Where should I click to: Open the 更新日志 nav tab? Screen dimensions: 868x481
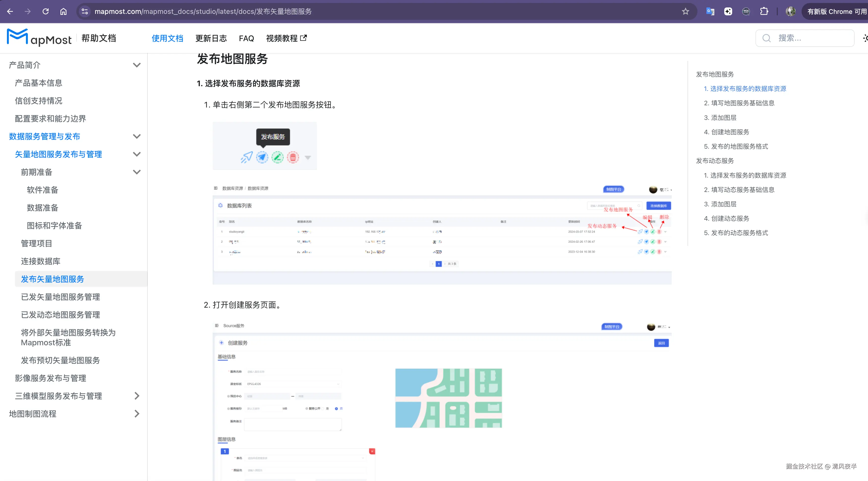click(211, 38)
